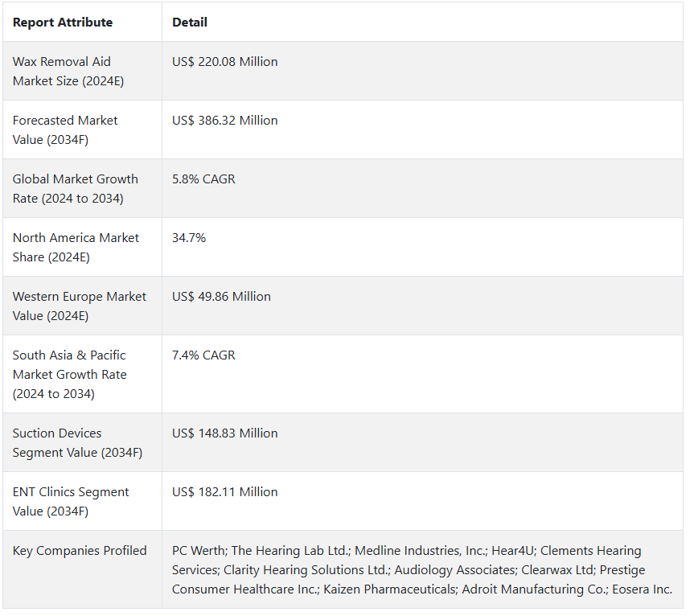Click the 34.7% value
This screenshot has width=690, height=616.
pyautogui.click(x=189, y=238)
